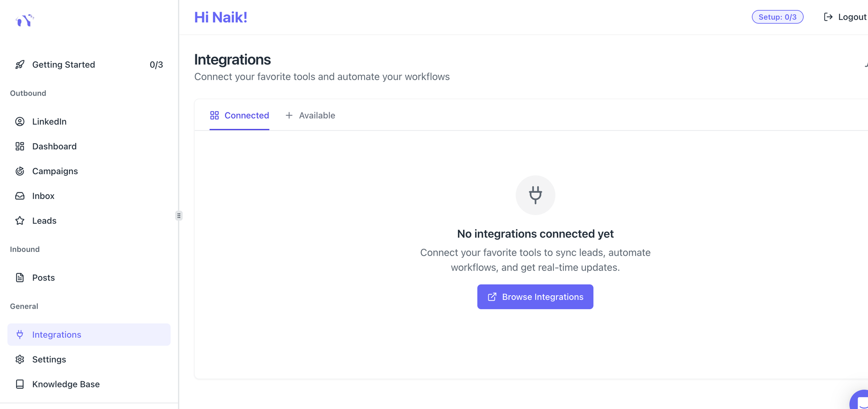The height and width of the screenshot is (409, 868).
Task: Click the star icon for Leads
Action: tap(20, 221)
